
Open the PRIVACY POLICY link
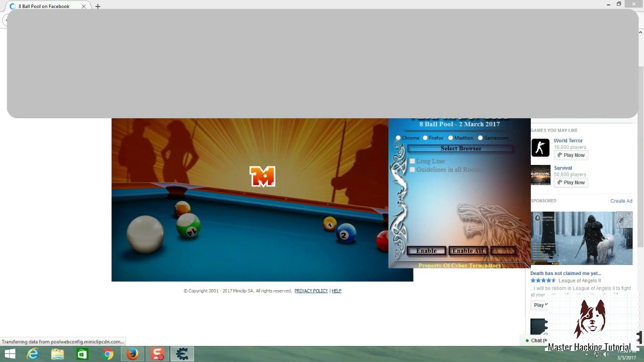click(x=311, y=291)
